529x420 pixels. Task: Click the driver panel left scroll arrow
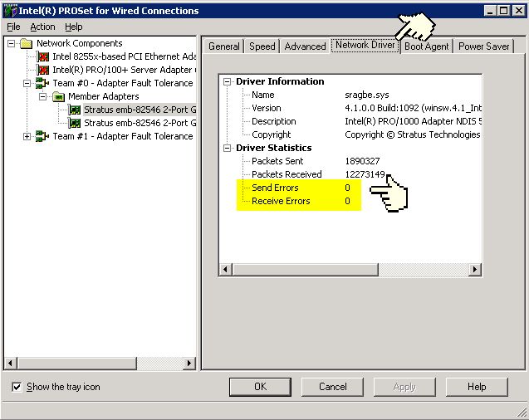point(226,269)
